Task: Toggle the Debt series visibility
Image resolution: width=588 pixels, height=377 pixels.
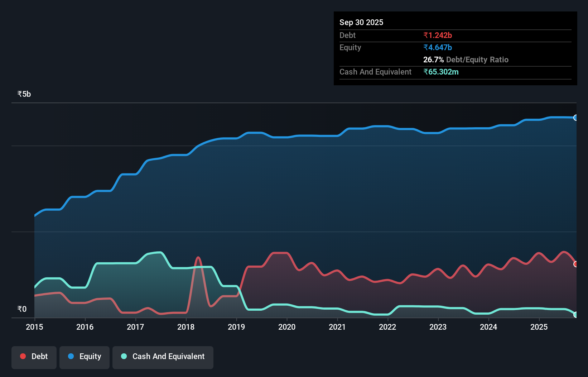Action: pos(34,357)
